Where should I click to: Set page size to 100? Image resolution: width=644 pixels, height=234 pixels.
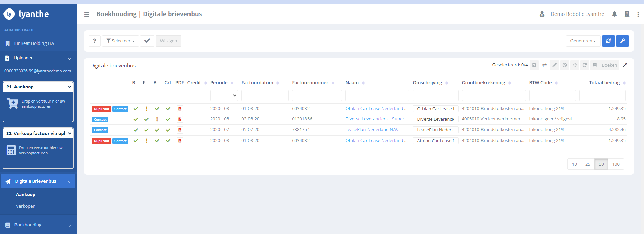616,164
